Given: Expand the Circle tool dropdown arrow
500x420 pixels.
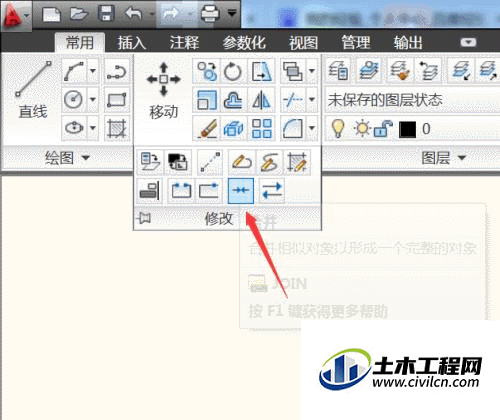Looking at the screenshot, I should point(93,99).
